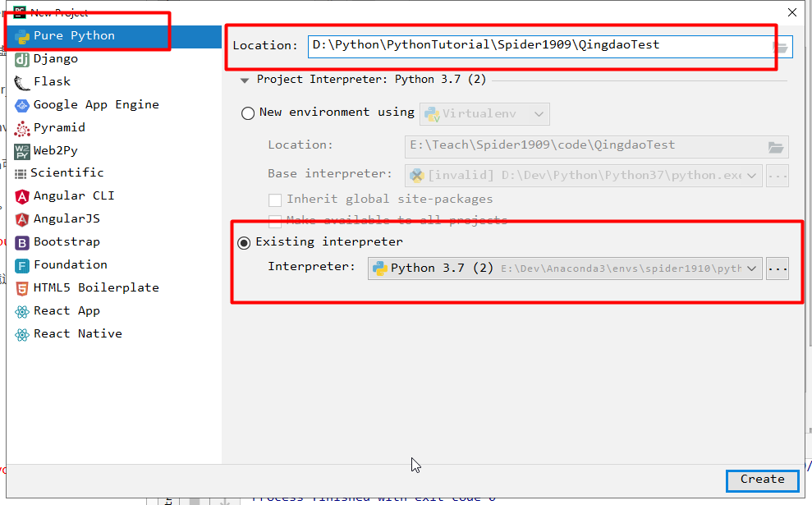Choose React App project type
Image resolution: width=812 pixels, height=505 pixels.
click(x=114, y=310)
